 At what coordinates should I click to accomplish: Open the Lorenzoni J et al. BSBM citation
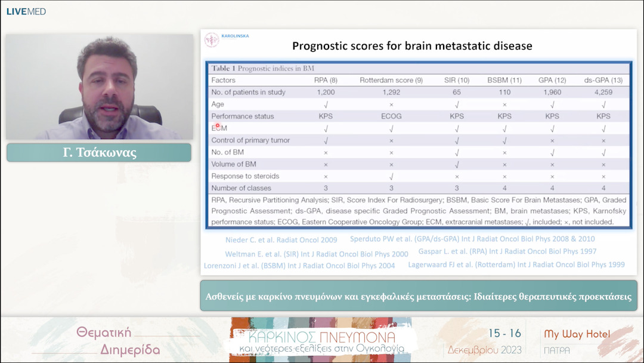click(299, 266)
